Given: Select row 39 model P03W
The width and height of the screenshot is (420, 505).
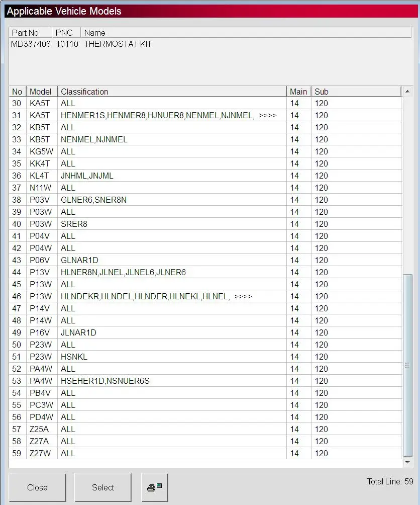Looking at the screenshot, I should [205, 212].
